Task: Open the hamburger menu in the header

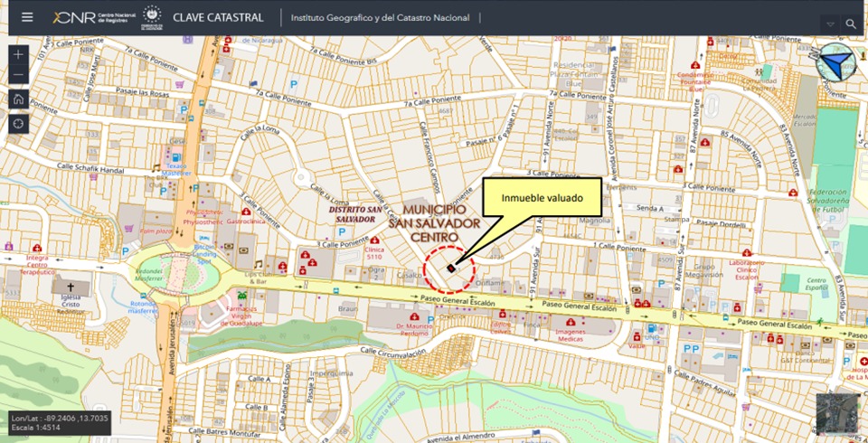Action: coord(27,17)
